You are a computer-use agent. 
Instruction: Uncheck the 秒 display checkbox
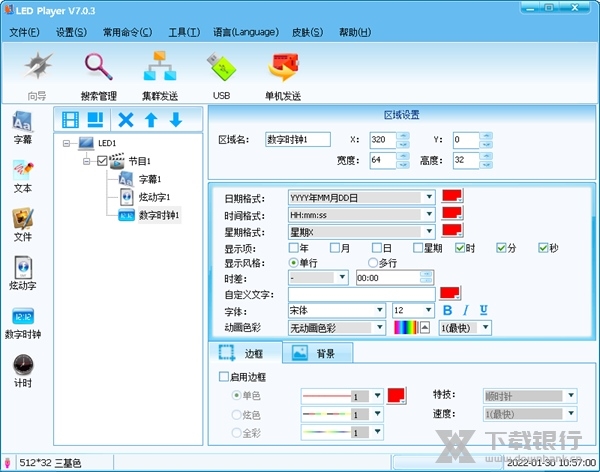(x=543, y=248)
